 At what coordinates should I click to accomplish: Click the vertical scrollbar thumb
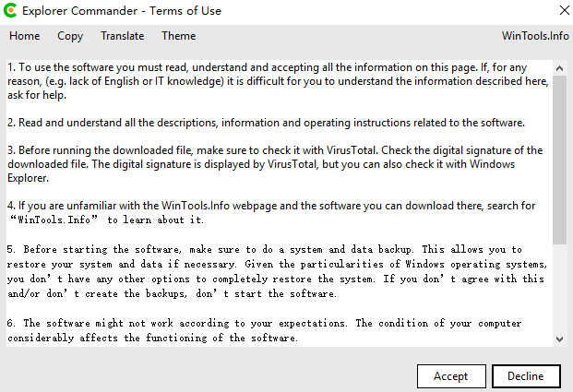[x=559, y=160]
